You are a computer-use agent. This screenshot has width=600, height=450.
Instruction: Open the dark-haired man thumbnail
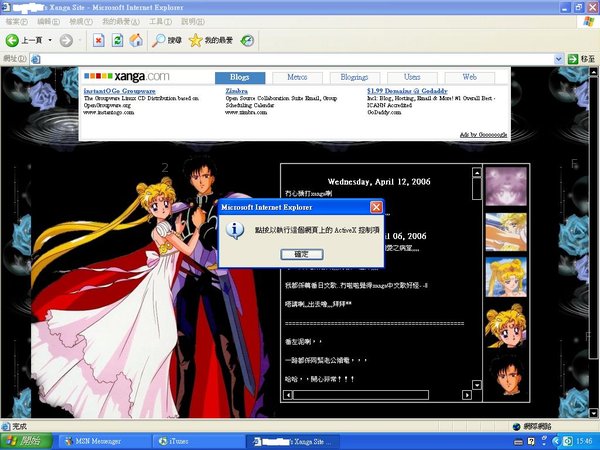coord(506,375)
